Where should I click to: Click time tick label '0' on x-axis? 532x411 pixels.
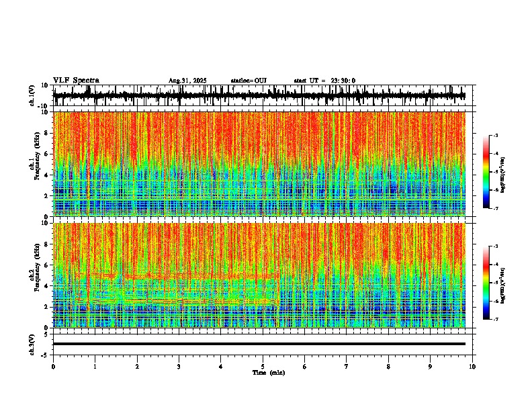coord(53,367)
